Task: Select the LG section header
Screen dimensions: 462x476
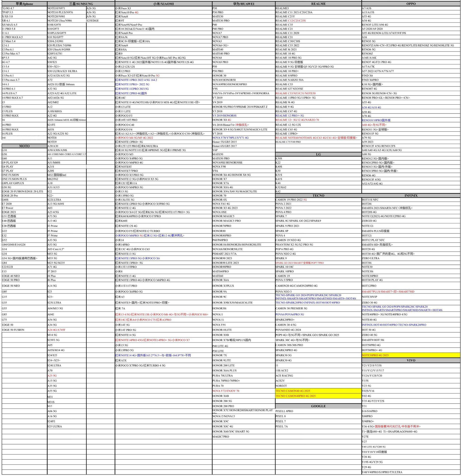Action: click(x=318, y=154)
